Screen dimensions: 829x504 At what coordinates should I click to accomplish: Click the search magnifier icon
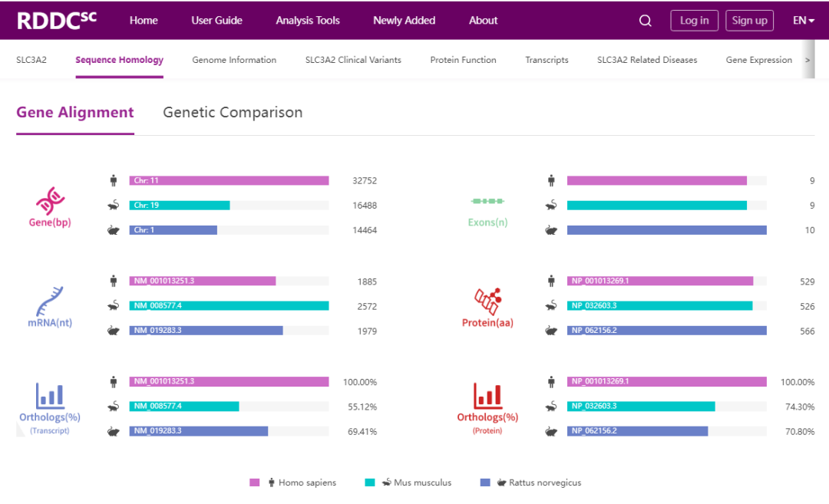point(645,21)
